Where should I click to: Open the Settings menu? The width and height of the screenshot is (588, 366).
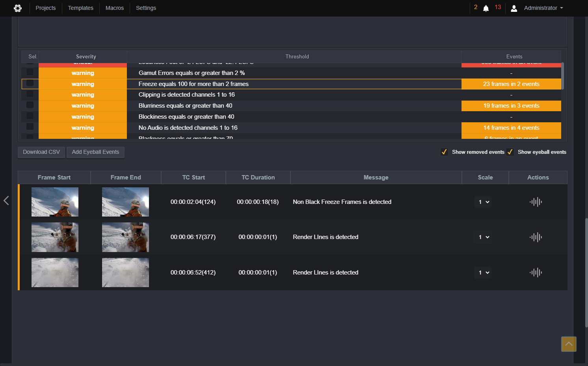pos(146,8)
